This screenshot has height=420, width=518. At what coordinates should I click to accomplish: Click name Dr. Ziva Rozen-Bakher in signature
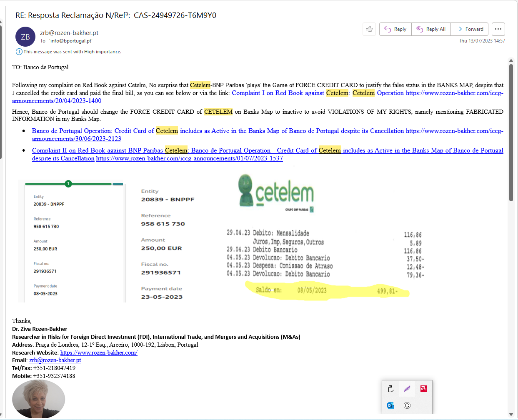click(40, 329)
